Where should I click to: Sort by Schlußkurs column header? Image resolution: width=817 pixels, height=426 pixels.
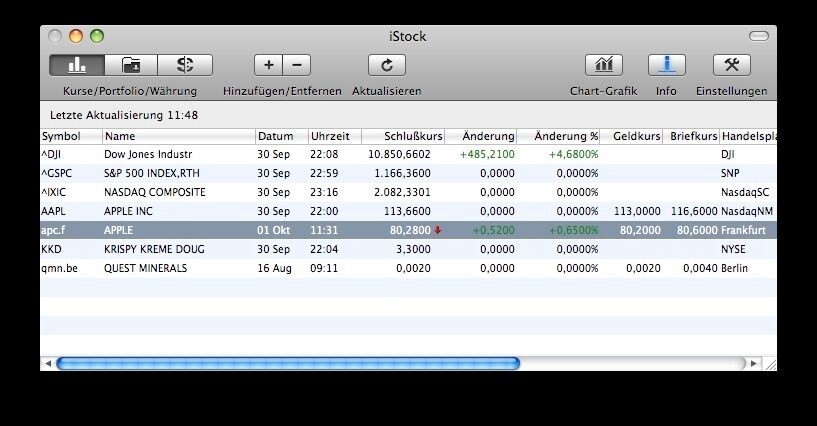tap(403, 136)
